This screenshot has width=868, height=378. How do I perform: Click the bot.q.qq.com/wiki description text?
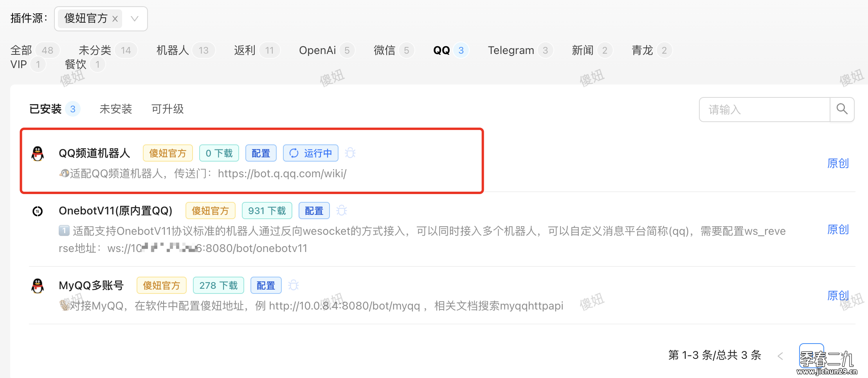203,173
